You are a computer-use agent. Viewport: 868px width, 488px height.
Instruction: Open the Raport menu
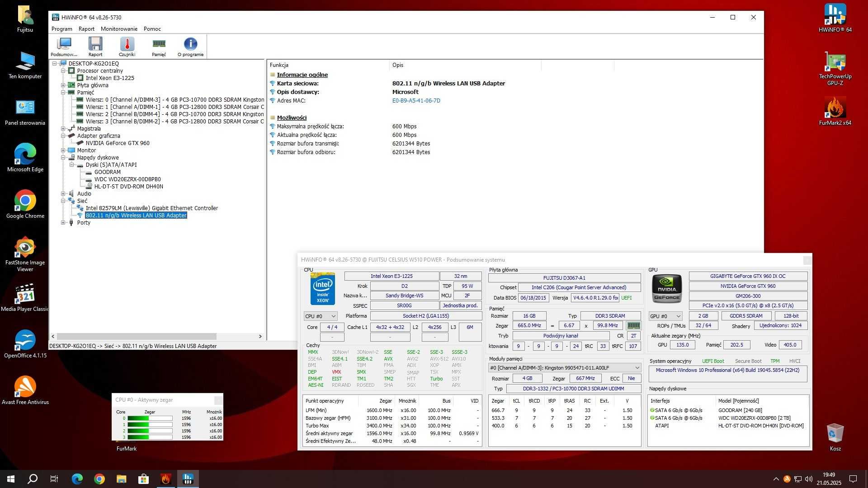[86, 29]
